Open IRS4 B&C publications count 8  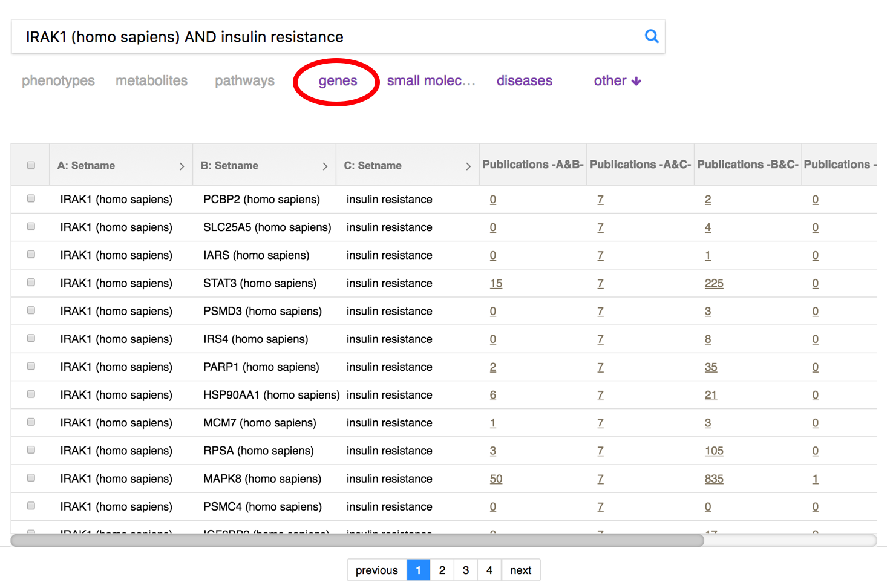(708, 339)
